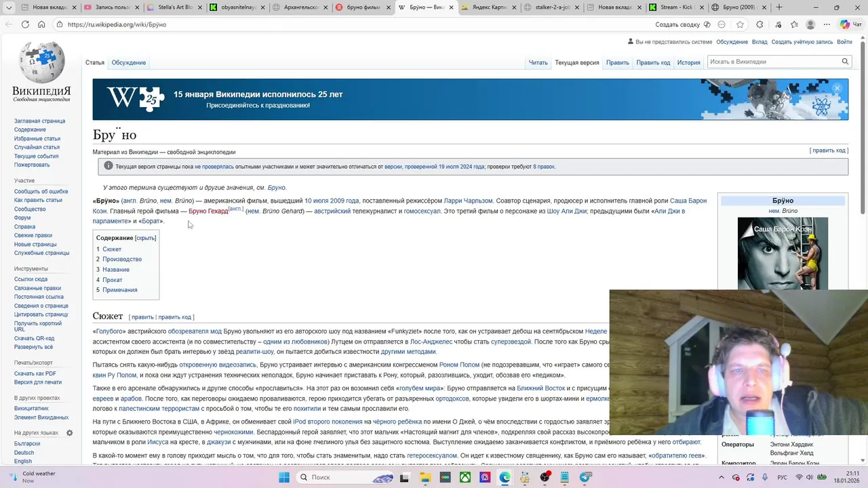Close the Wikipedia 25th anniversary banner
The image size is (868, 488).
[x=837, y=88]
